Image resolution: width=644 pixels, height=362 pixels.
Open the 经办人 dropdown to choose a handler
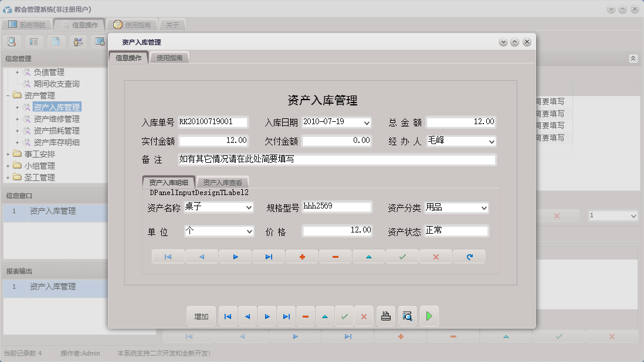pyautogui.click(x=490, y=141)
